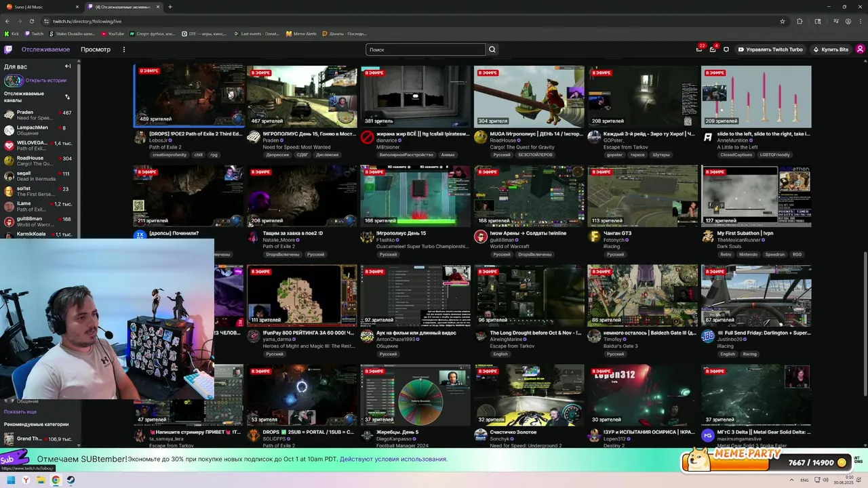
Task: Select LampachMen channel in sidebar
Action: pyautogui.click(x=39, y=130)
